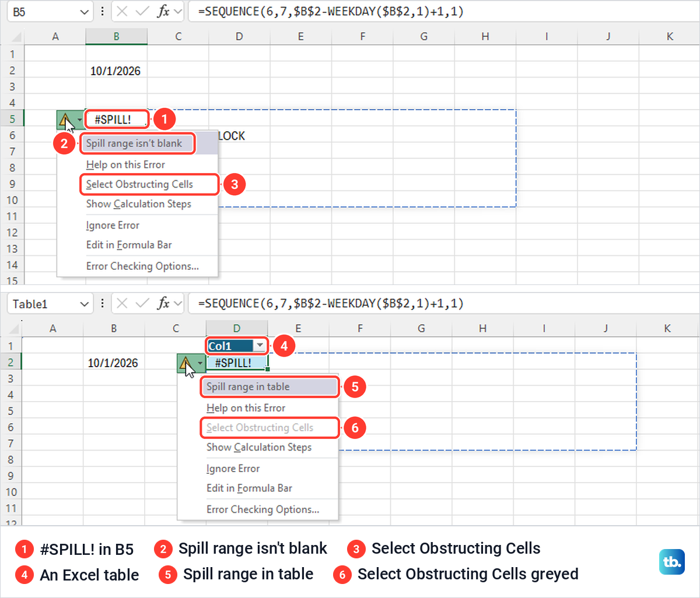Select bottom sheet cell with 10/1/2026
The width and height of the screenshot is (700, 598).
(114, 363)
